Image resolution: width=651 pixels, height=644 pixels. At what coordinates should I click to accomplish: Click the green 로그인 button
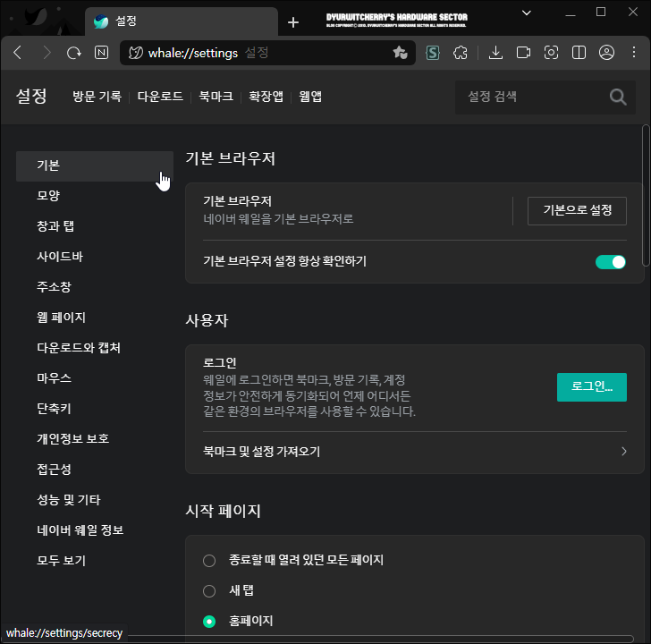(592, 387)
